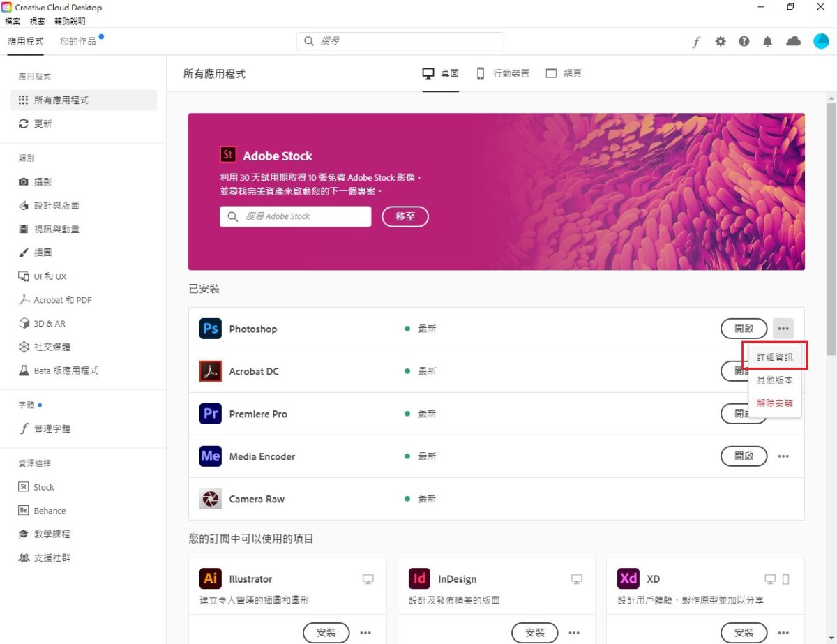This screenshot has height=644, width=837.
Task: Switch to the 行動裝置 tab
Action: pyautogui.click(x=503, y=73)
